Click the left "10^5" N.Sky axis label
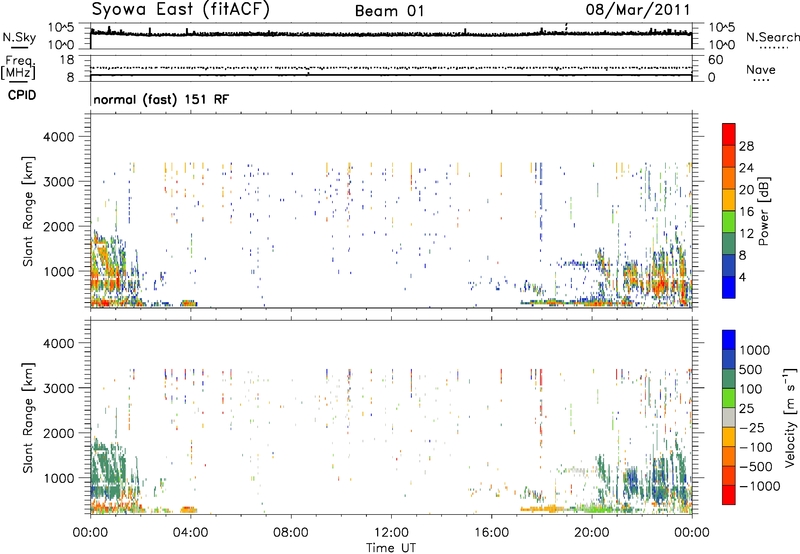The height and width of the screenshot is (554, 800). (x=61, y=28)
